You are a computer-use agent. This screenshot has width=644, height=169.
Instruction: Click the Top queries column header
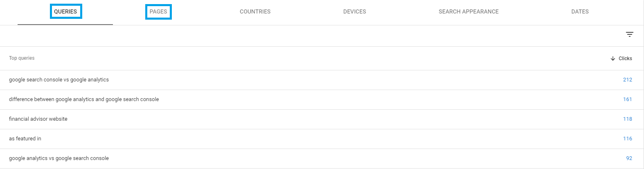(22, 58)
